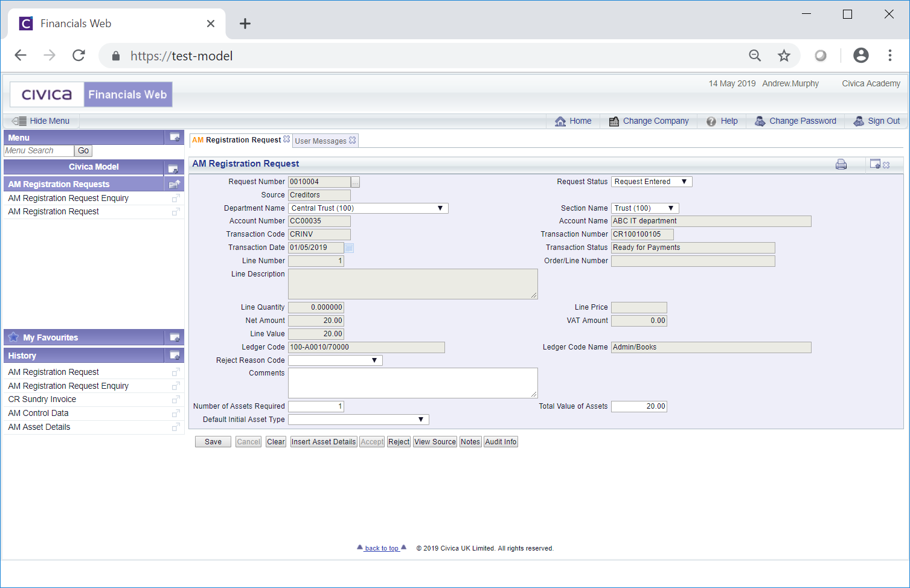Open CR Sundry Invoice from History
Screen dimensions: 910x588
point(42,400)
